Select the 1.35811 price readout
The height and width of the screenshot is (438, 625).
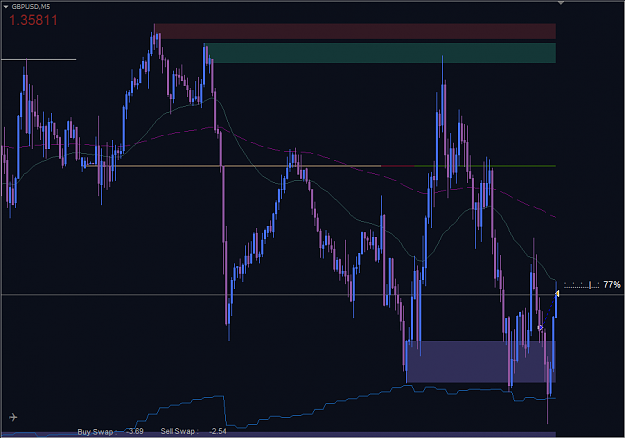pos(33,20)
